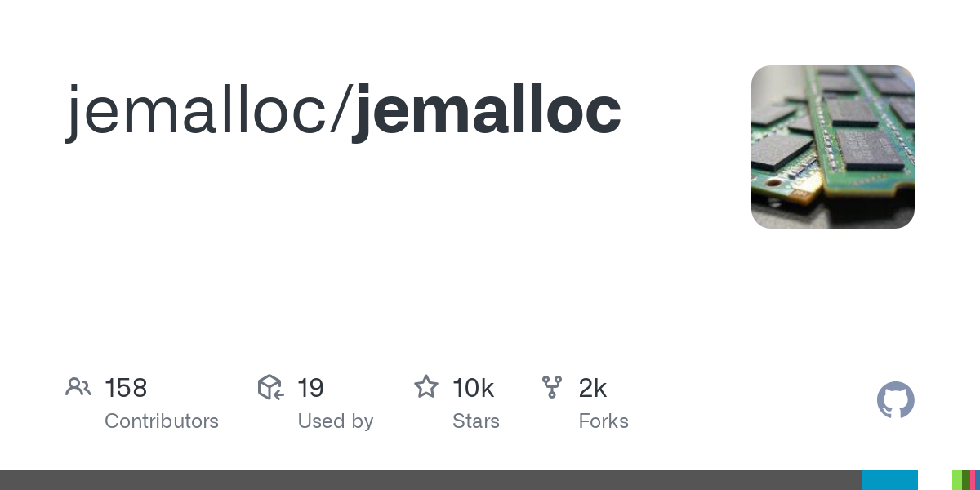
Task: Click the bold jemalloc repository name
Action: pyautogui.click(x=487, y=110)
